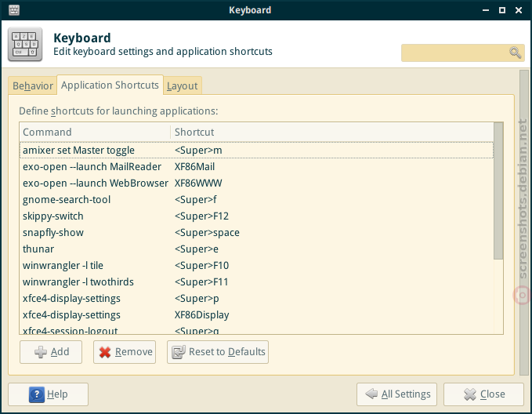Image resolution: width=532 pixels, height=414 pixels.
Task: Click the <Super>F12 shortcut cell
Action: (x=201, y=216)
